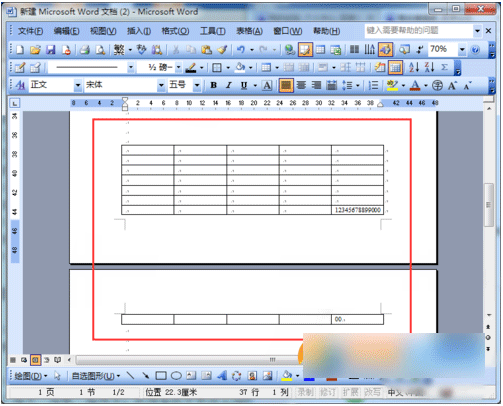Select the Draw Table pencil tool
This screenshot has width=503, height=406.
tap(20, 68)
